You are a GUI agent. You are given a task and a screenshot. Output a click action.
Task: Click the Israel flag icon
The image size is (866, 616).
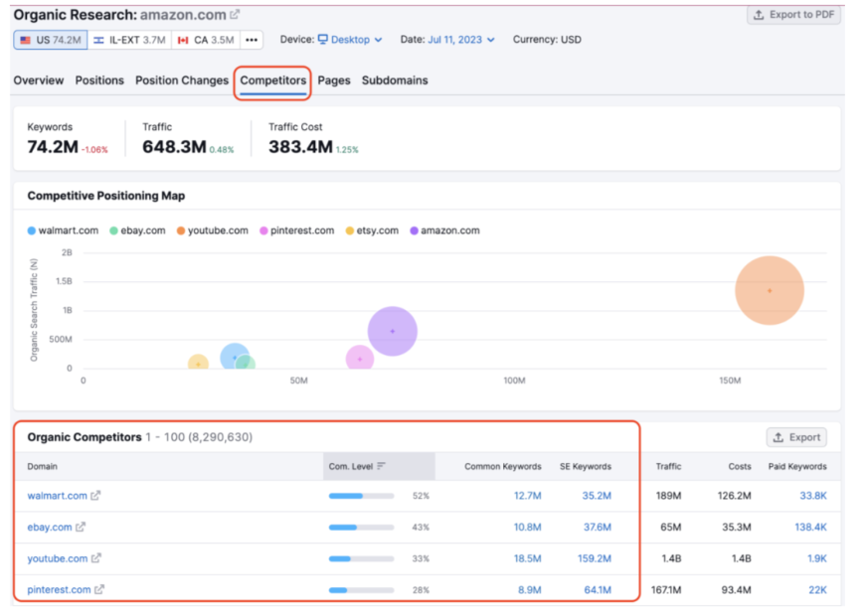pos(98,40)
